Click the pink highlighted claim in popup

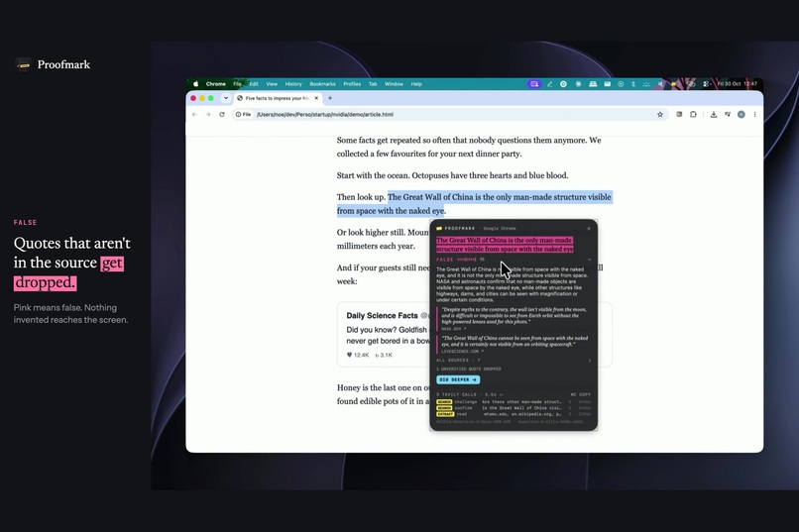pyautogui.click(x=505, y=245)
